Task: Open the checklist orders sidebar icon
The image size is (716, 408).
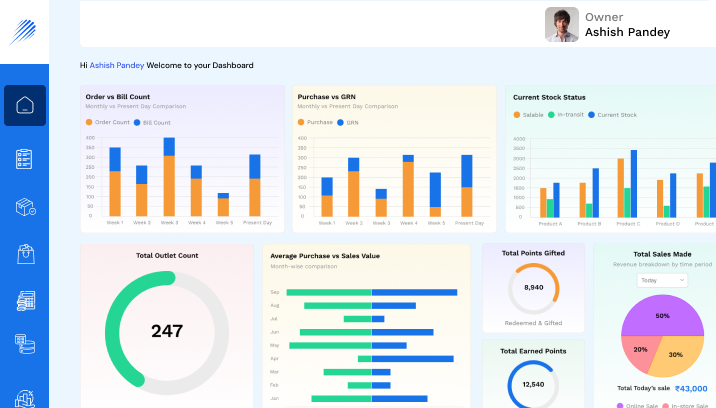Action: point(24,159)
